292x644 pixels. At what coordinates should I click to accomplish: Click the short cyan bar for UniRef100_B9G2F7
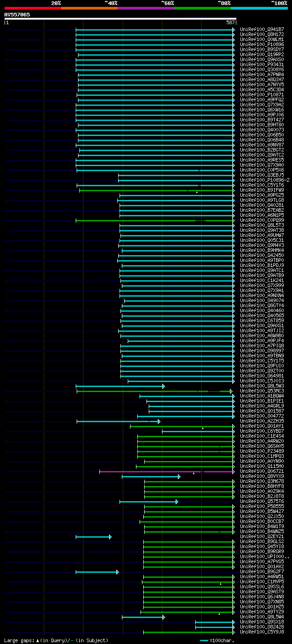(x=97, y=572)
